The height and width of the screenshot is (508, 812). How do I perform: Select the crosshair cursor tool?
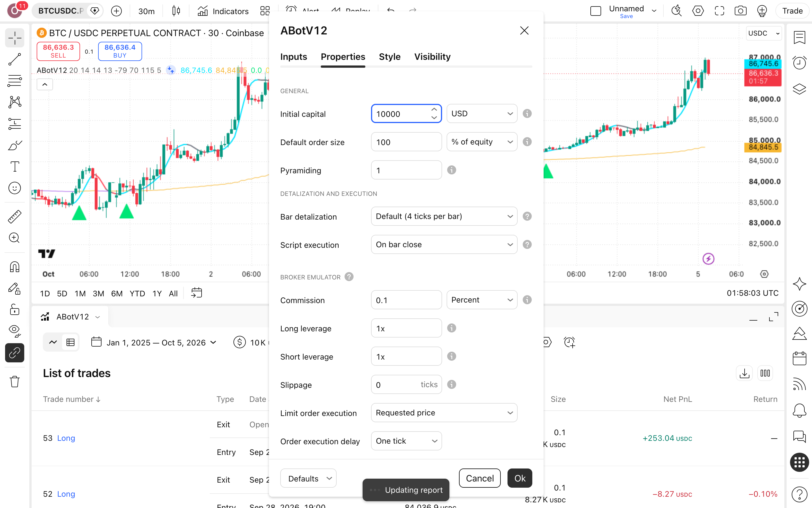pyautogui.click(x=14, y=38)
